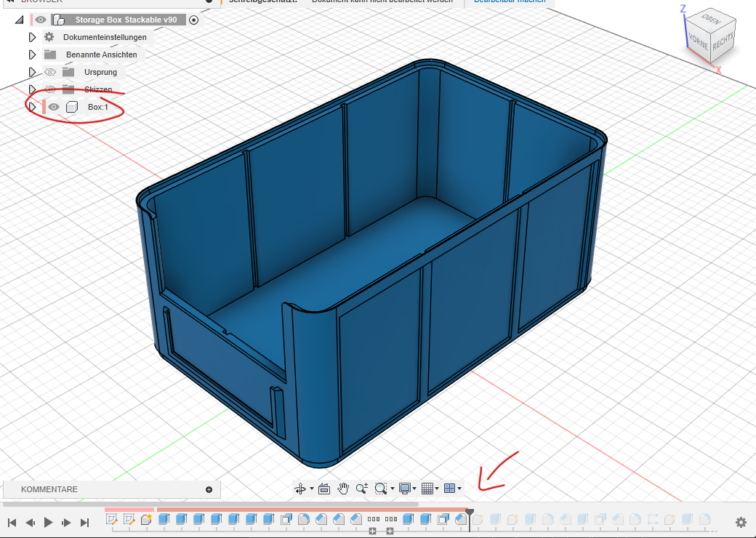756x538 pixels.
Task: Show the hidden Skizzen folder
Action: click(x=50, y=89)
